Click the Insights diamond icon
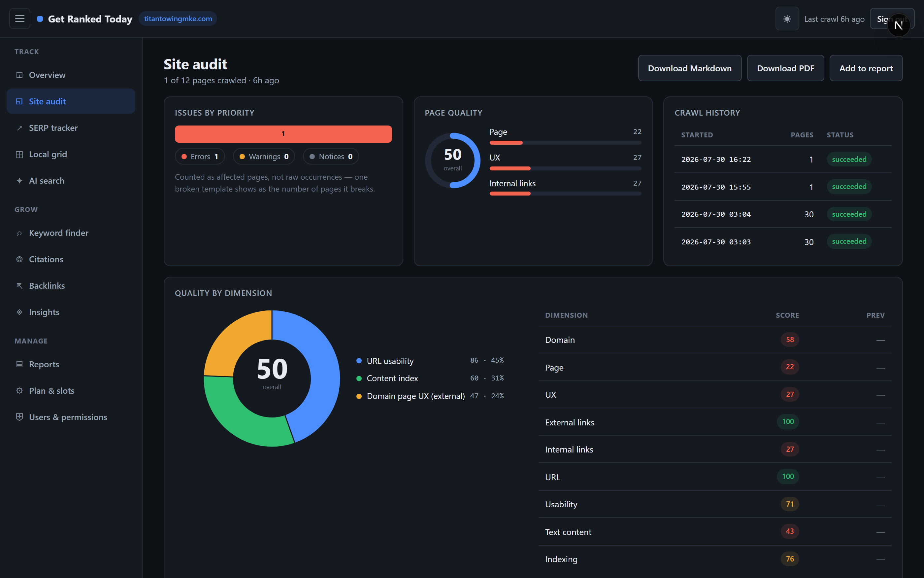This screenshot has height=578, width=924. (19, 312)
